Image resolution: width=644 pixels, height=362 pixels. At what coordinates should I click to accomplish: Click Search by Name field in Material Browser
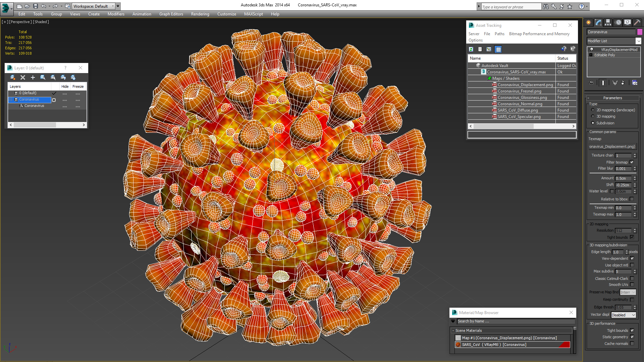tap(516, 321)
